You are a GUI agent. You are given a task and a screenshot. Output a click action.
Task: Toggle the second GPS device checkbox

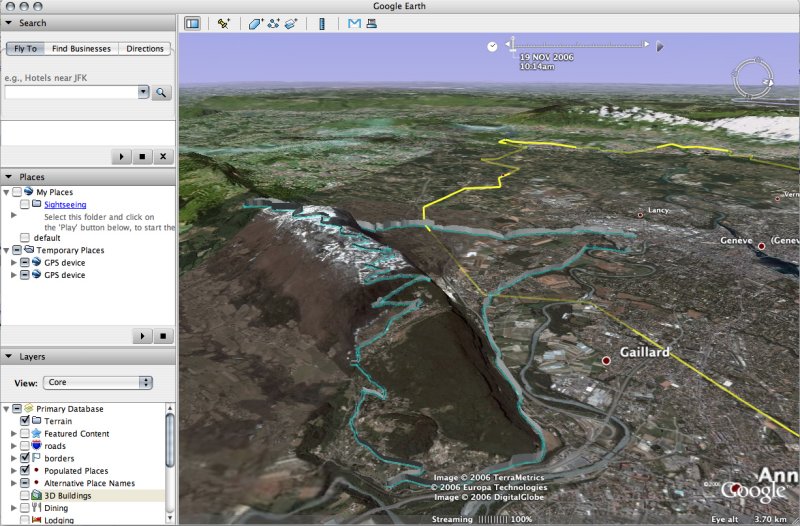[x=24, y=274]
